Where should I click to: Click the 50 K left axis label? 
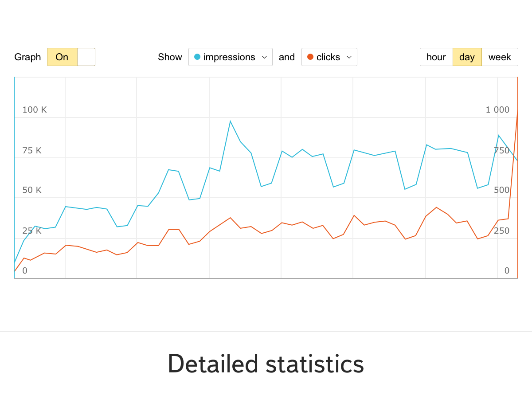[x=32, y=190]
